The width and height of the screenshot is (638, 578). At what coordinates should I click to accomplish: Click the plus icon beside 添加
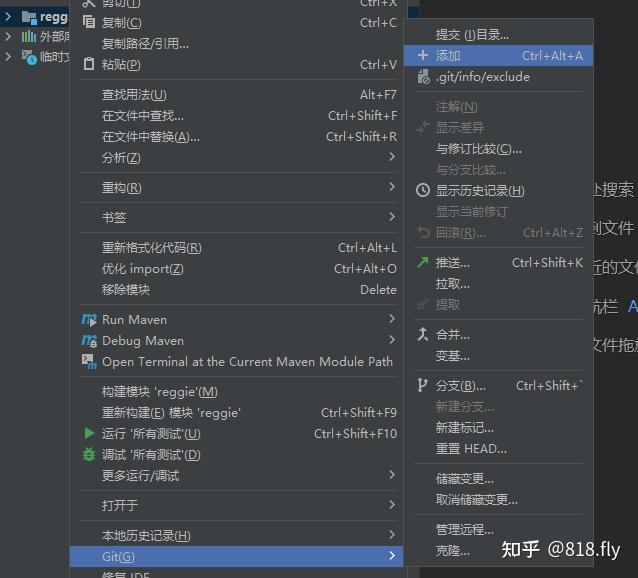pos(423,55)
